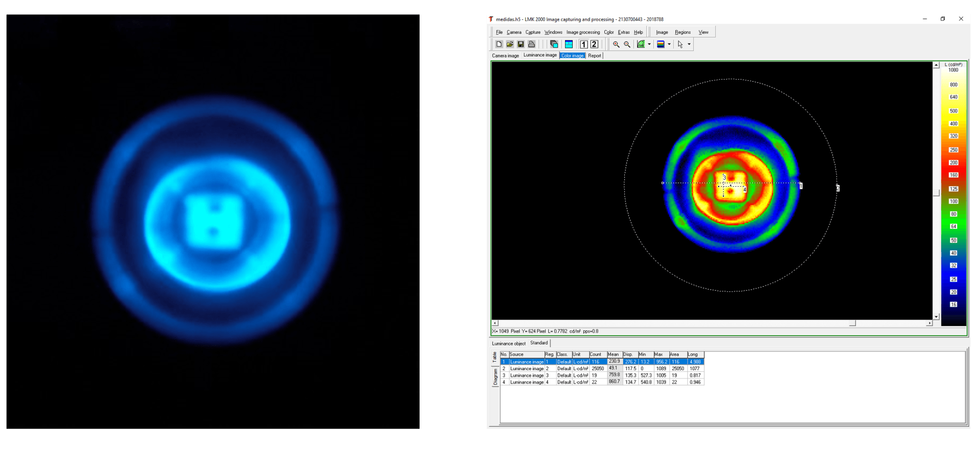Click the Mean column header
980x459 pixels.
pos(614,354)
